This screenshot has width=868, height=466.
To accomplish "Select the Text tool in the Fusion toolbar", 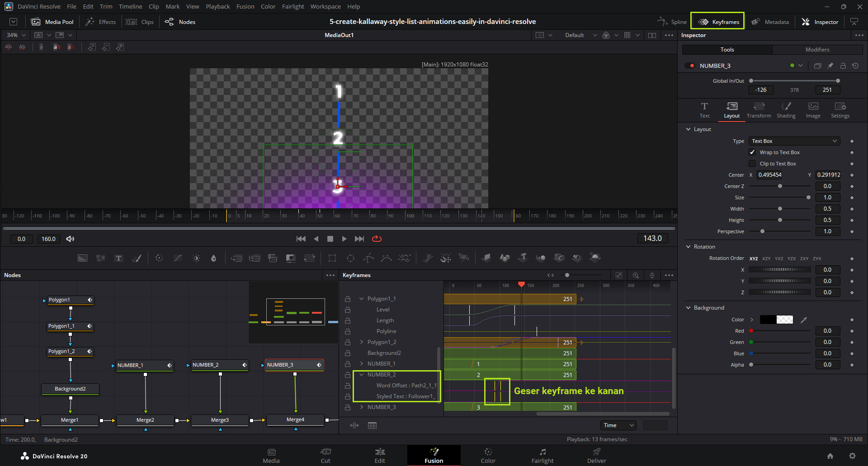I will pyautogui.click(x=118, y=258).
